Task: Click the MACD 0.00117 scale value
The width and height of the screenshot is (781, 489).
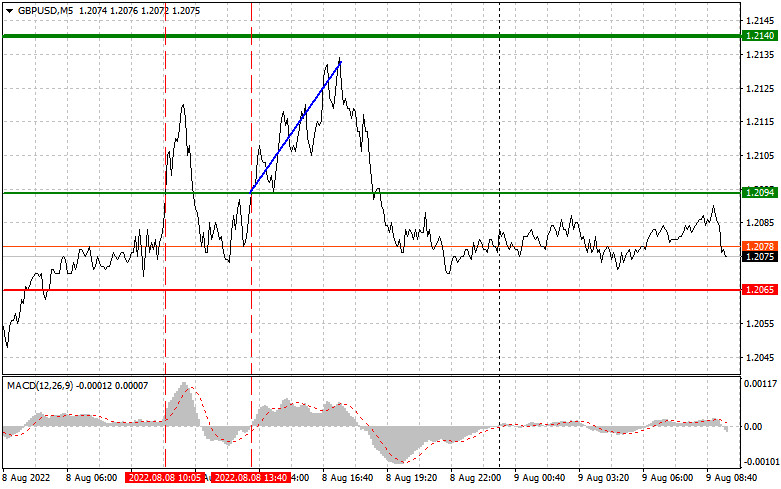Action: click(x=761, y=384)
